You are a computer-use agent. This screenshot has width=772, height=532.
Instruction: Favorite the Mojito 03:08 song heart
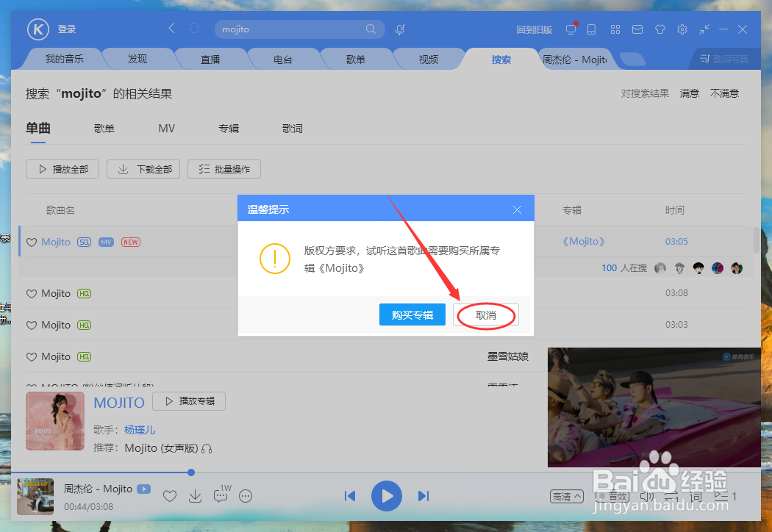click(32, 294)
